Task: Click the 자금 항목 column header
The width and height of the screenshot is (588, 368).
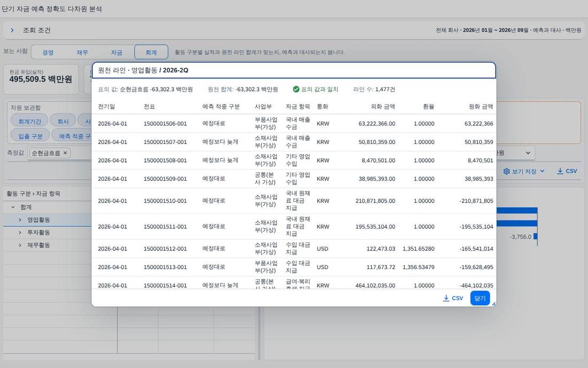Action: pyautogui.click(x=298, y=106)
